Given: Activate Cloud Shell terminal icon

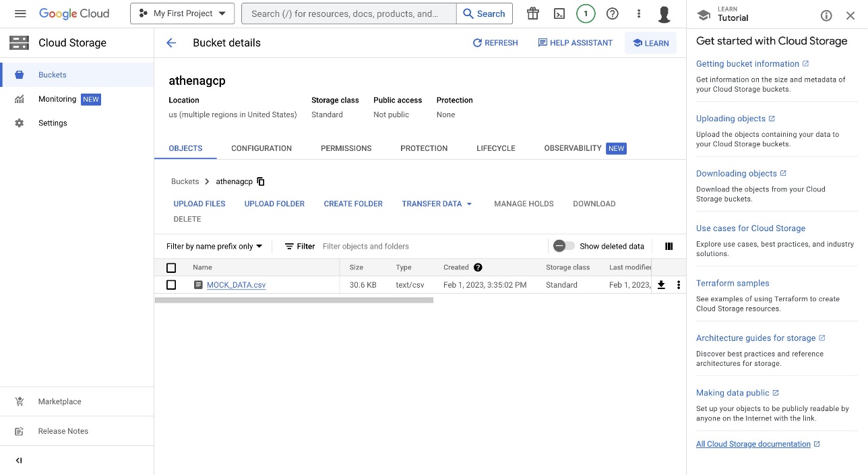Looking at the screenshot, I should [559, 13].
